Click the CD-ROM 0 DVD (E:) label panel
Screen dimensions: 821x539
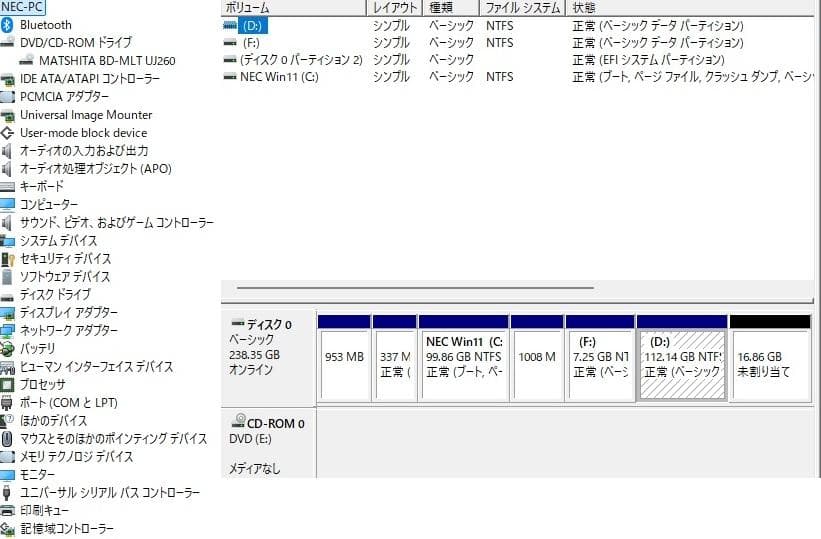point(268,443)
